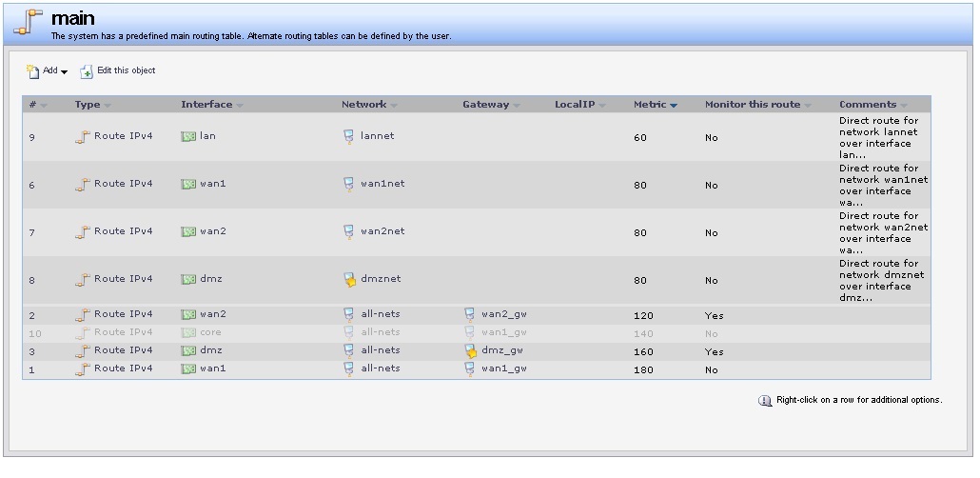The width and height of the screenshot is (980, 478).
Task: Click the info icon near right-click hint
Action: [764, 401]
